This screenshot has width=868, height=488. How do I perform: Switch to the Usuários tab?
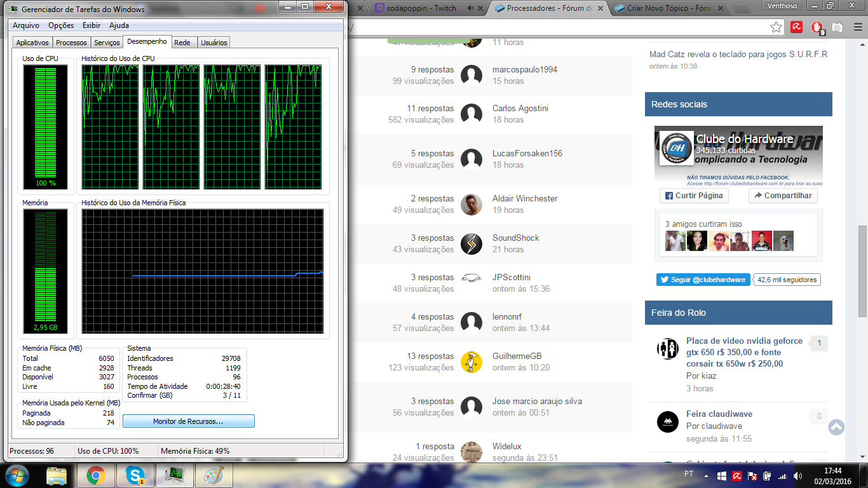(x=214, y=43)
